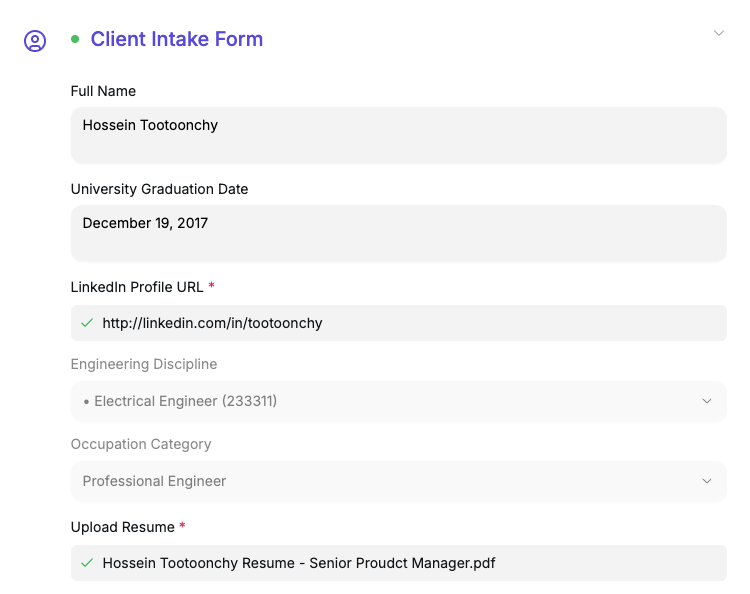
Task: Click the Upload Resume required asterisk
Action: [182, 526]
